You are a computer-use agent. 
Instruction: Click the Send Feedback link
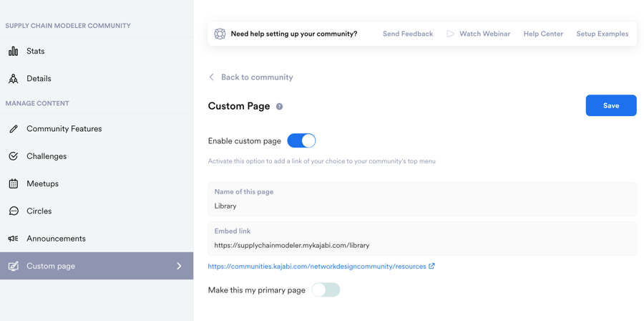point(407,34)
